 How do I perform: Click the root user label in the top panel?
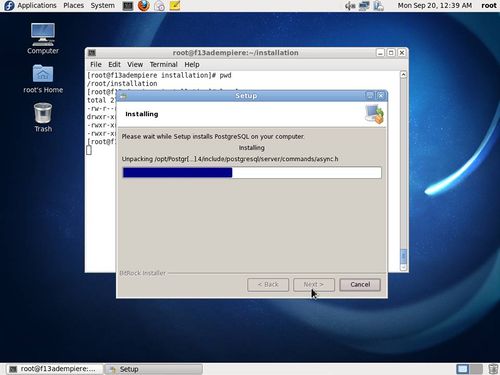489,5
